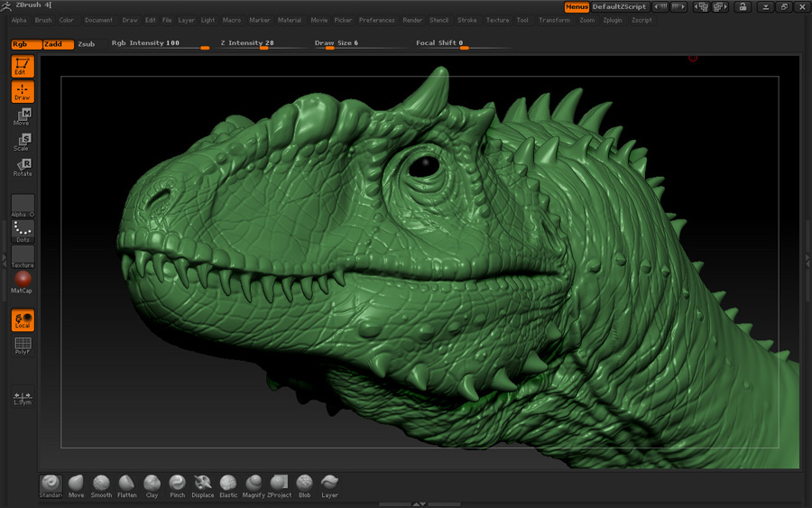Select the ZProject brush

tap(280, 484)
